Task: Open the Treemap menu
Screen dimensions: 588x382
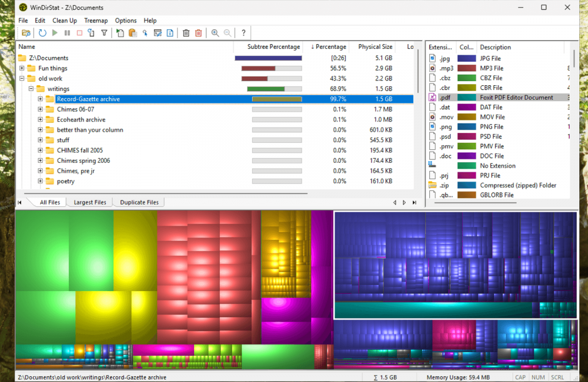Action: coord(96,21)
